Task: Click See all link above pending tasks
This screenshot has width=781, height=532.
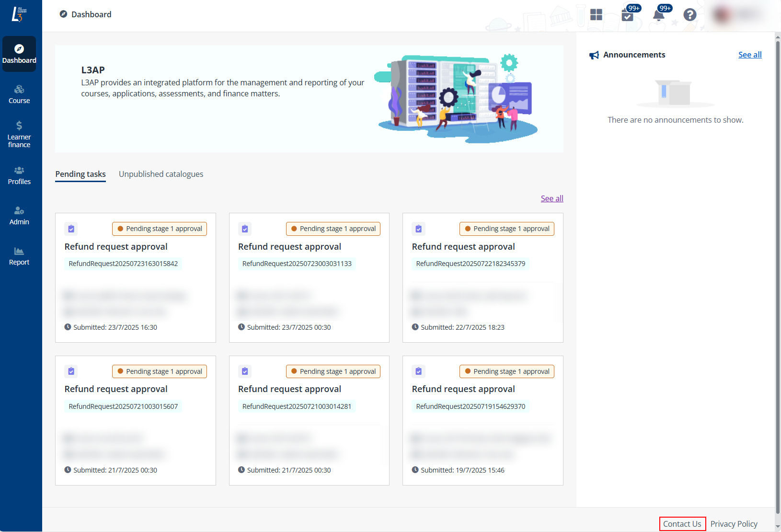Action: coord(551,198)
